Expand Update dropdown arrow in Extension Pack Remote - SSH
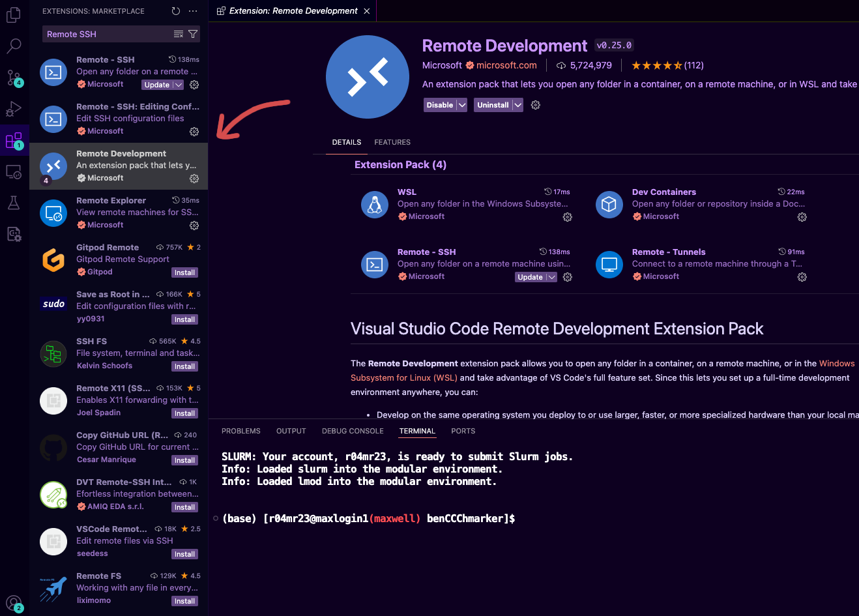Image resolution: width=859 pixels, height=616 pixels. [551, 277]
